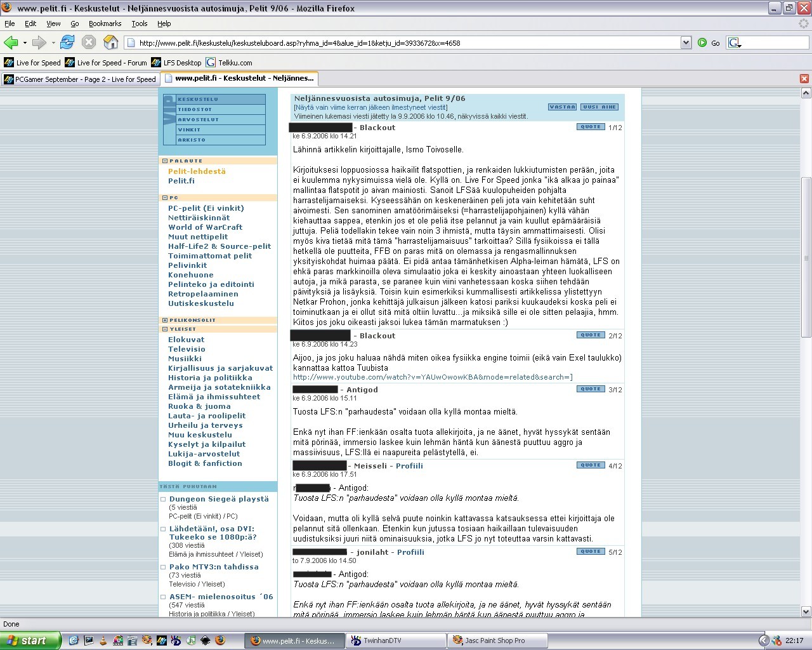Image resolution: width=812 pixels, height=650 pixels.
Task: Click the search engine icon in search box
Action: (x=734, y=43)
